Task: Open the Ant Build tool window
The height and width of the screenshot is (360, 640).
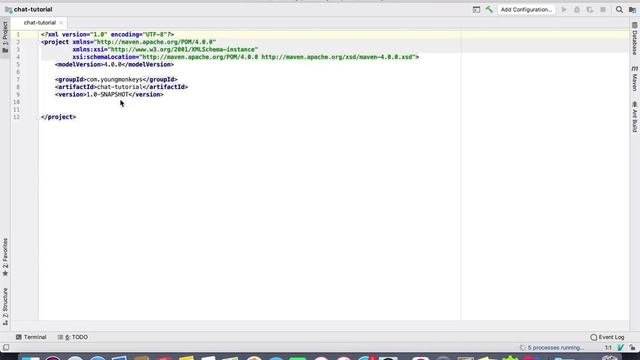Action: pos(635,117)
